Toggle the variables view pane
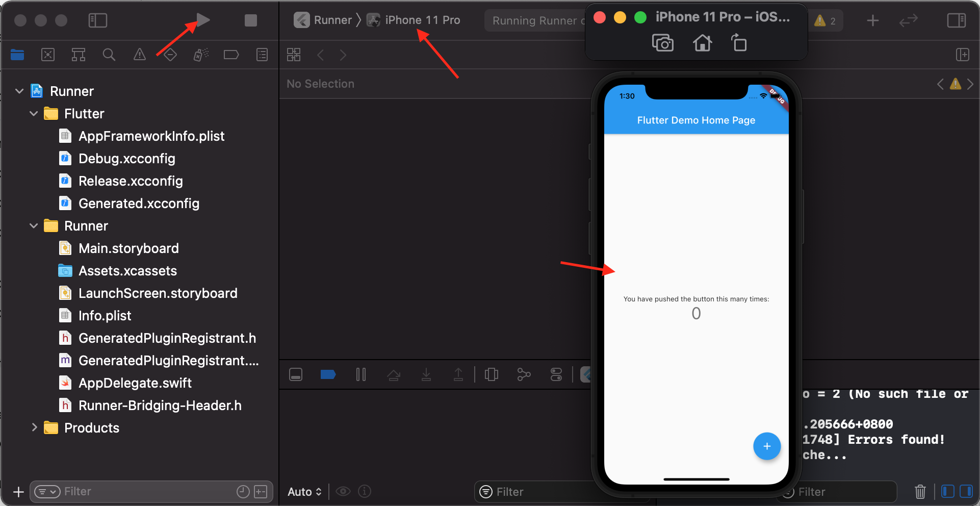This screenshot has width=980, height=506. tap(948, 492)
